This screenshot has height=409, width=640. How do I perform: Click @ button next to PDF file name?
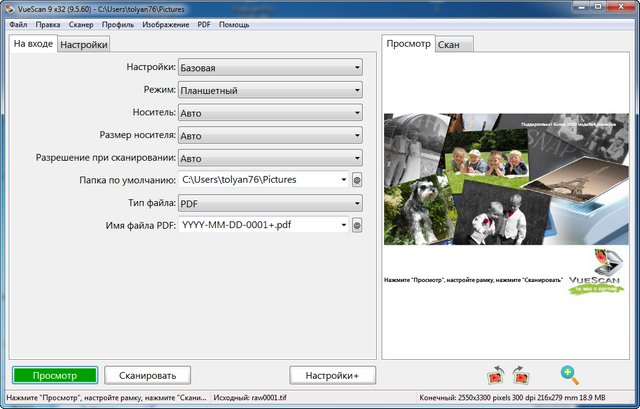[x=357, y=225]
